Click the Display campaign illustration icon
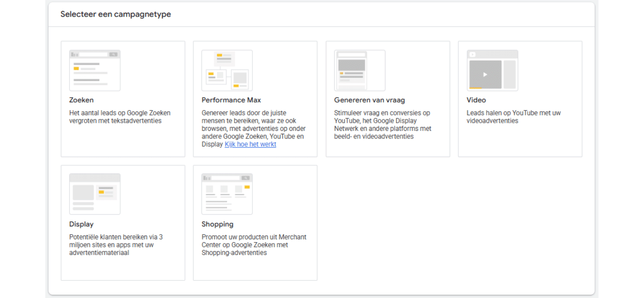The width and height of the screenshot is (644, 298). tap(94, 194)
